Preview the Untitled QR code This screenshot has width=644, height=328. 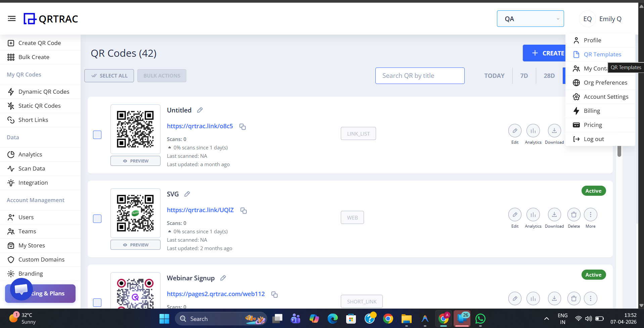coord(135,160)
